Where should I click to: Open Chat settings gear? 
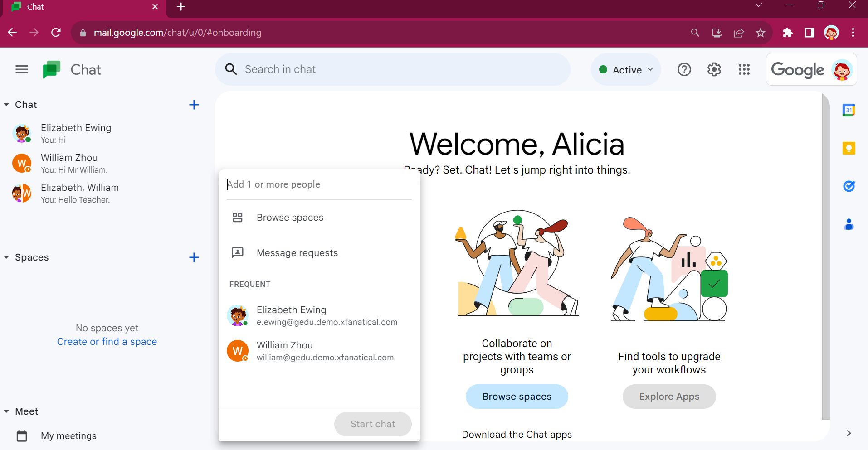tap(713, 69)
